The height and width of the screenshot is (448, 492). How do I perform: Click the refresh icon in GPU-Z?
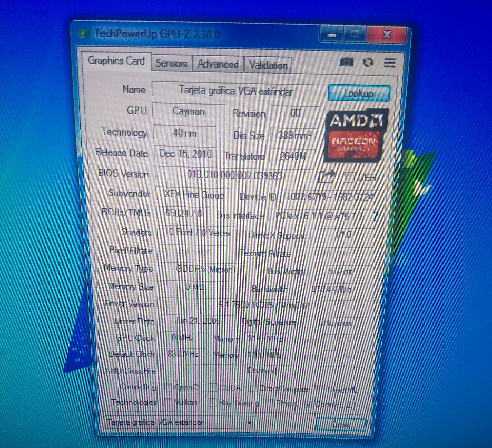pyautogui.click(x=368, y=62)
